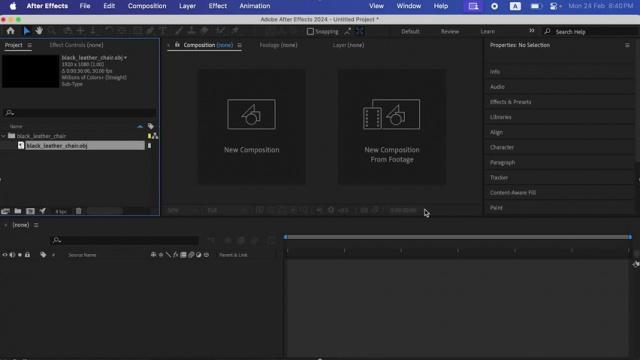Toggle the video eye column switch
The width and height of the screenshot is (640, 360).
click(5, 255)
